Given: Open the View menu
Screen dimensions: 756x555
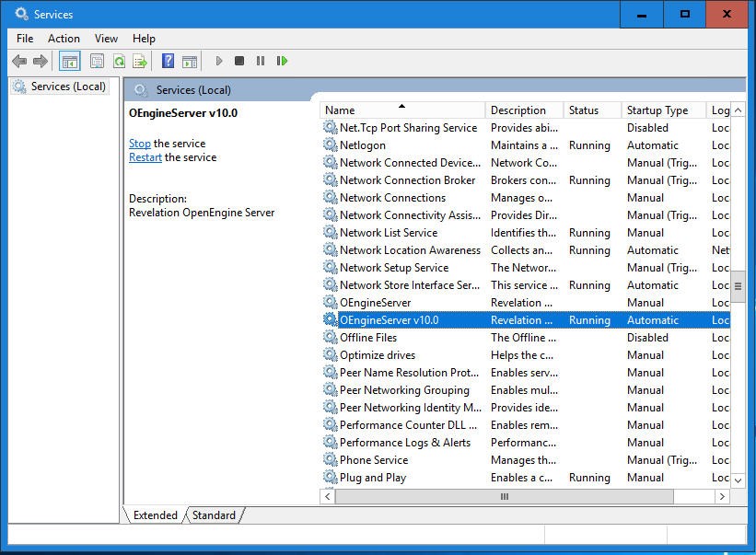Looking at the screenshot, I should [x=106, y=39].
